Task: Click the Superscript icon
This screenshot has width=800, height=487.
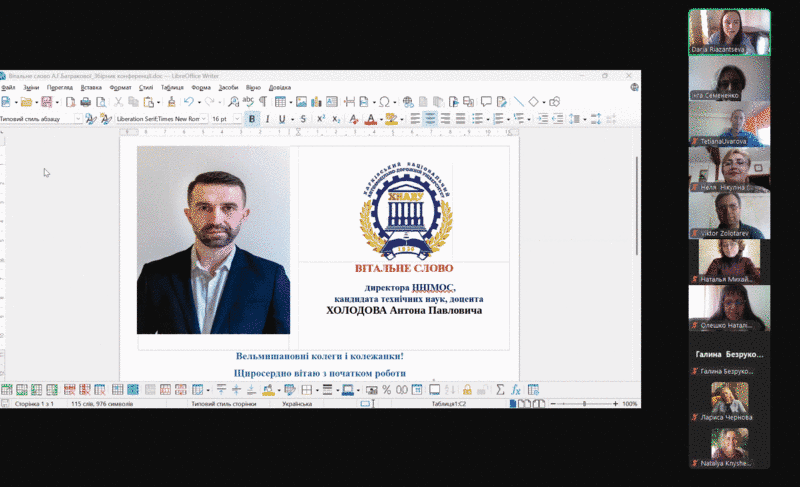Action: 320,119
